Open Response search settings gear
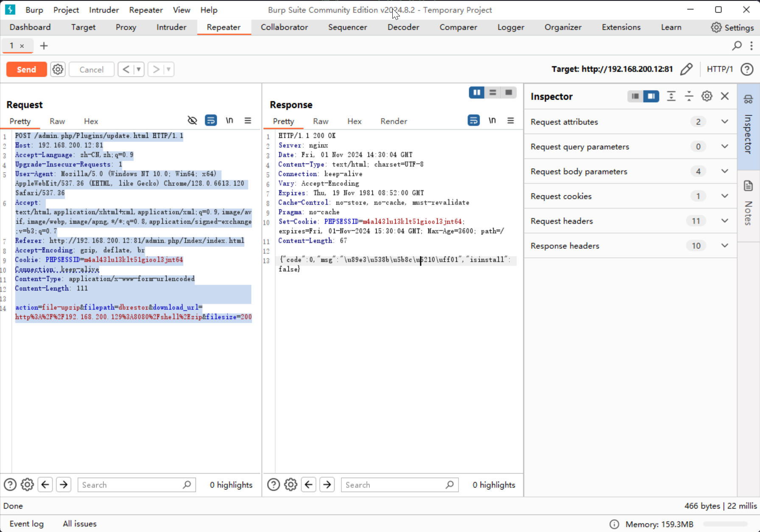The height and width of the screenshot is (532, 760). (x=291, y=485)
